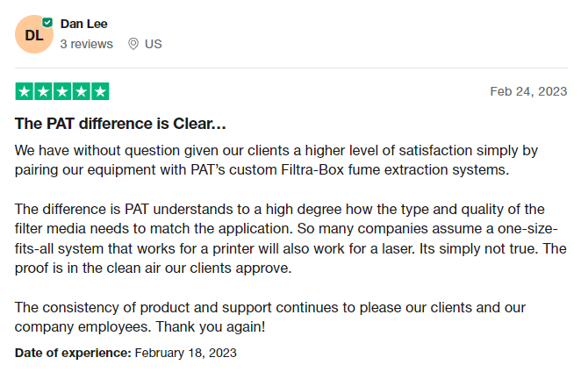Click the "3 reviews" count text
588x372 pixels.
coord(86,44)
